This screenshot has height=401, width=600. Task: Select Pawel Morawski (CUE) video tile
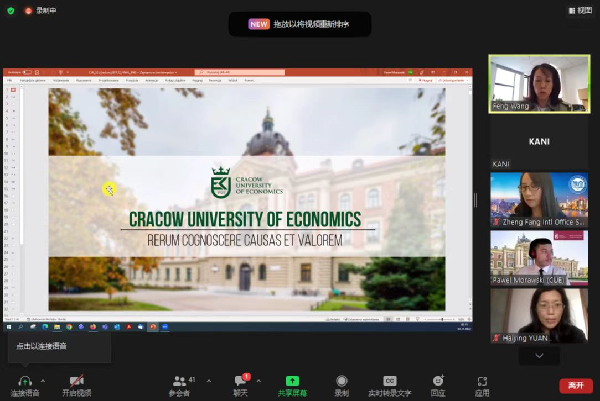click(x=539, y=258)
